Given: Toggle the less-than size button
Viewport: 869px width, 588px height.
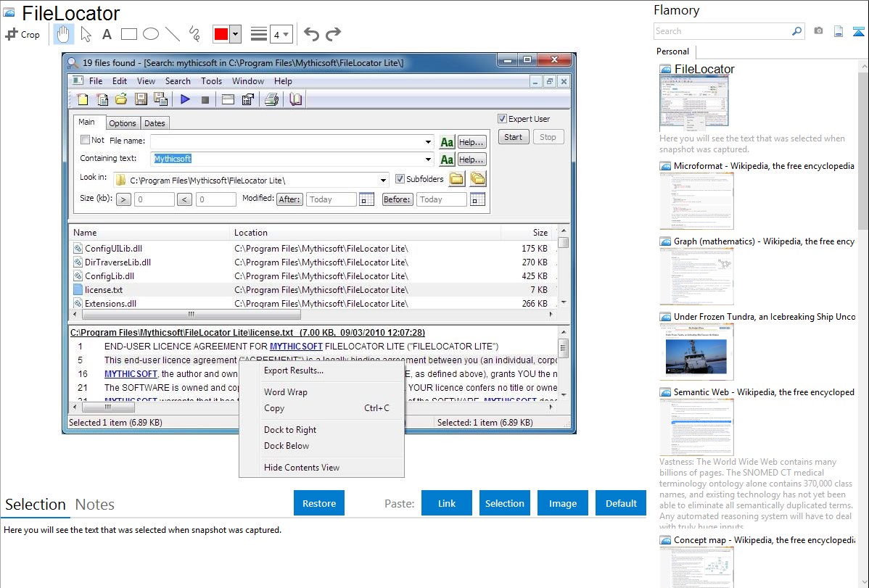Looking at the screenshot, I should (184, 199).
